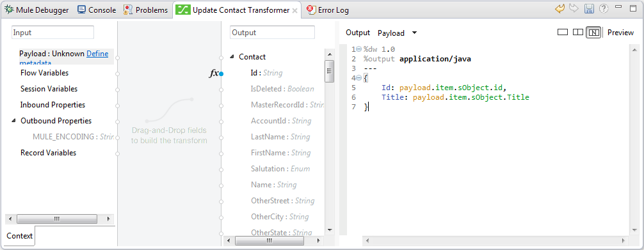
Task: Collapse the code fold at line 1
Action: click(x=359, y=49)
